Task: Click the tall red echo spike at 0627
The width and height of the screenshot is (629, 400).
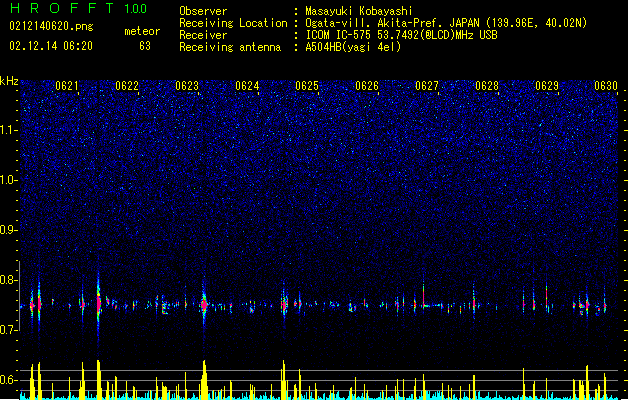Action: pos(424,295)
